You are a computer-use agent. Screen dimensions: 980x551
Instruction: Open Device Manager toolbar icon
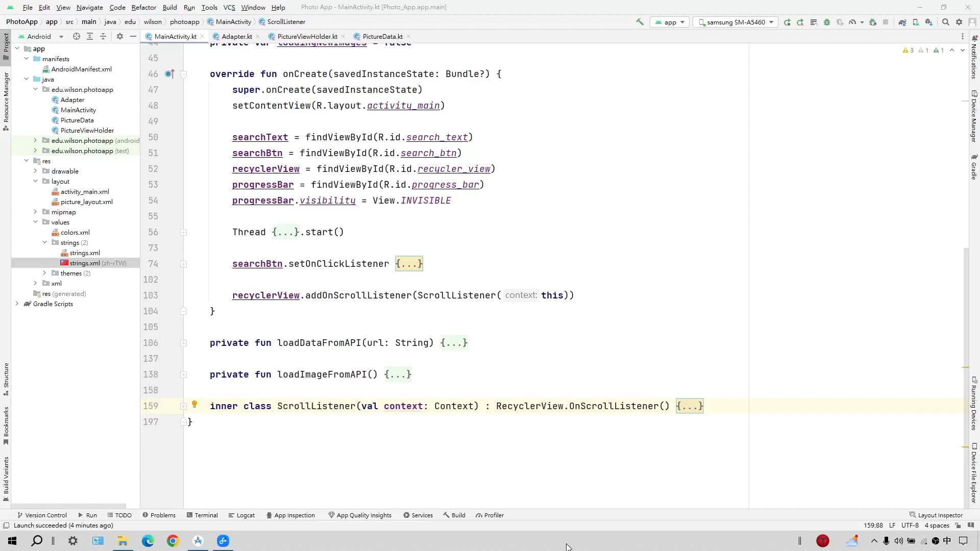click(916, 22)
